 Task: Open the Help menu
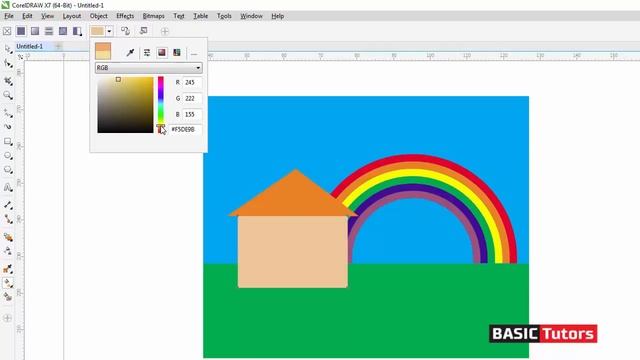[278, 16]
